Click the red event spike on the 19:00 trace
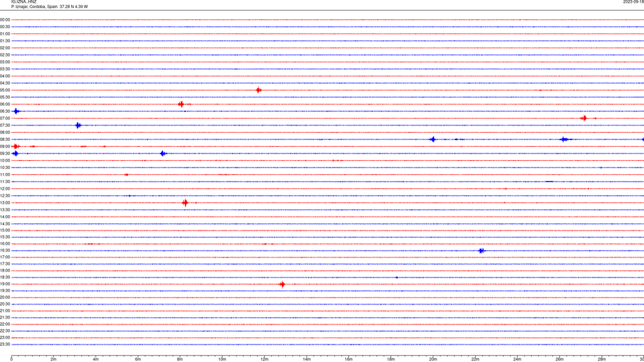644x362 pixels. tap(282, 284)
